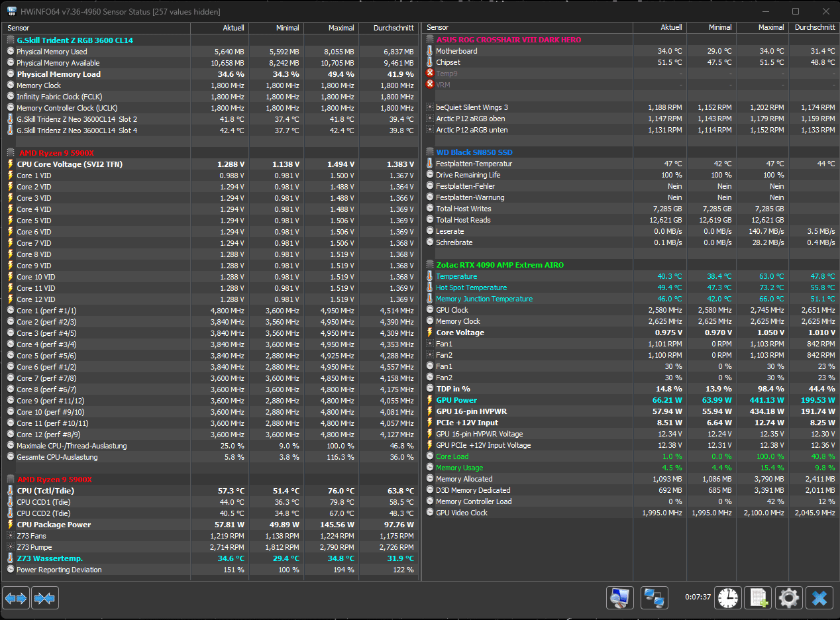Select the Zotac RTX 4090 AMP Extrem AIRO group
This screenshot has height=620, width=840.
[631, 265]
